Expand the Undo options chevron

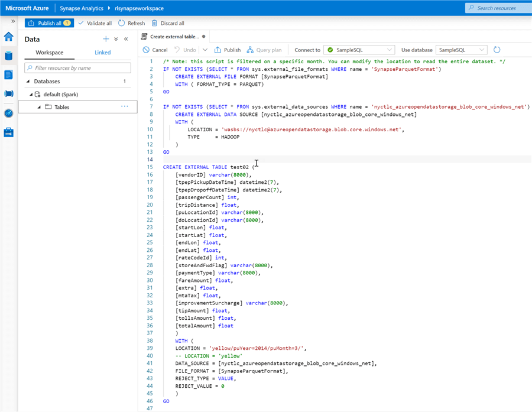205,50
